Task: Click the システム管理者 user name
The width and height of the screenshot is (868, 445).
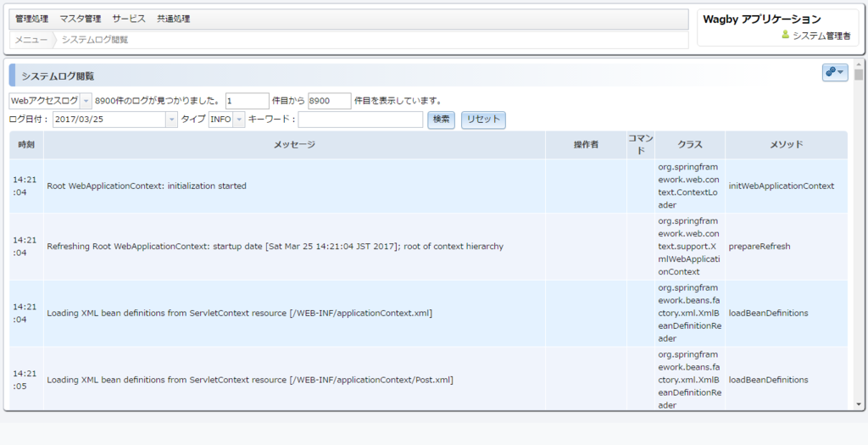Action: pos(821,36)
